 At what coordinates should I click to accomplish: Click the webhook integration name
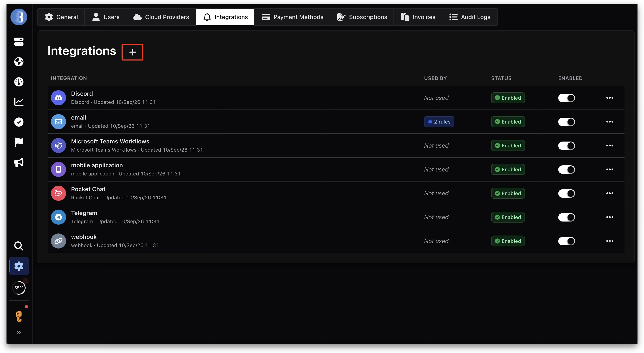pos(84,237)
